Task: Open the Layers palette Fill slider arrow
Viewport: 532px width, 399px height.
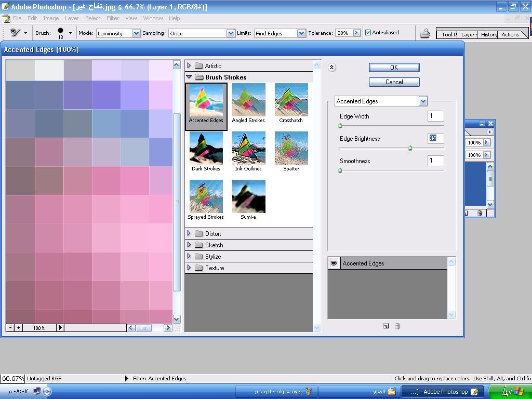Action: [x=486, y=155]
